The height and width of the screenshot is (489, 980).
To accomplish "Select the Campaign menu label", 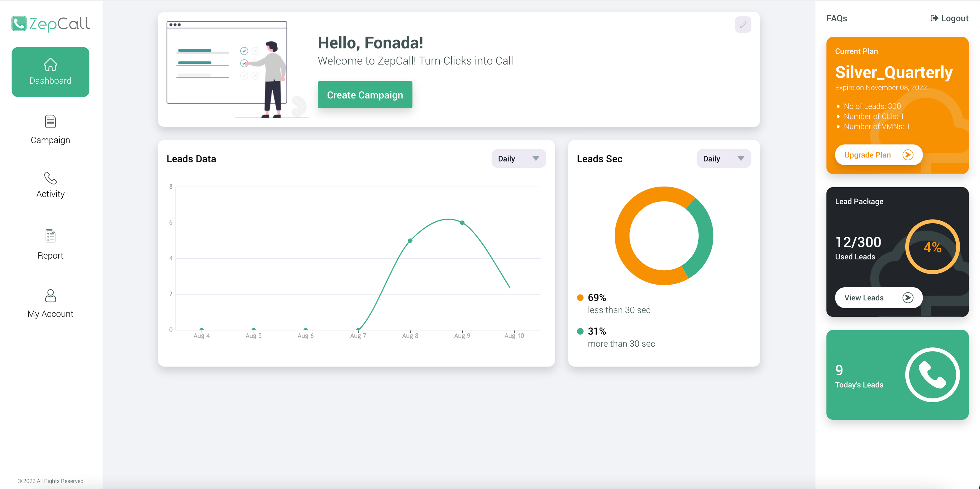I will (x=50, y=140).
